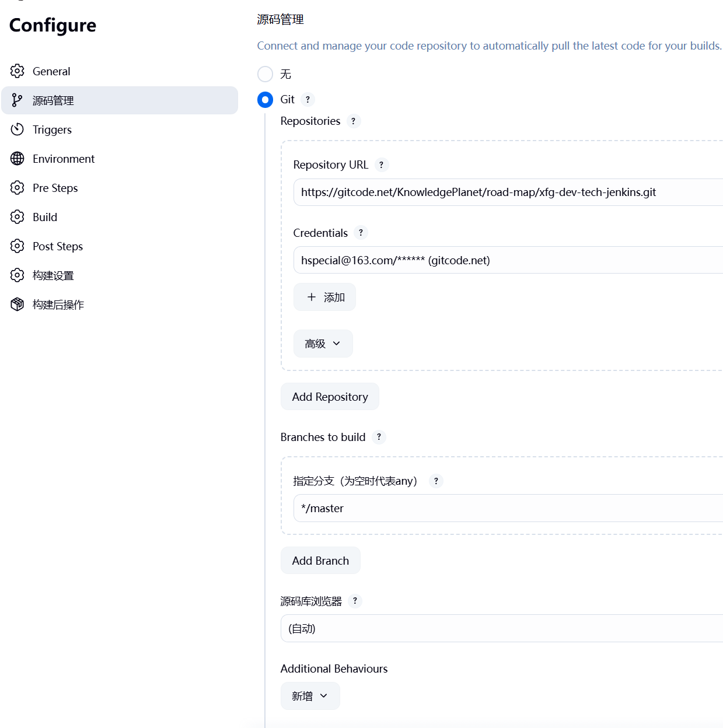Click the Environment globe icon
The image size is (723, 728).
coord(18,159)
